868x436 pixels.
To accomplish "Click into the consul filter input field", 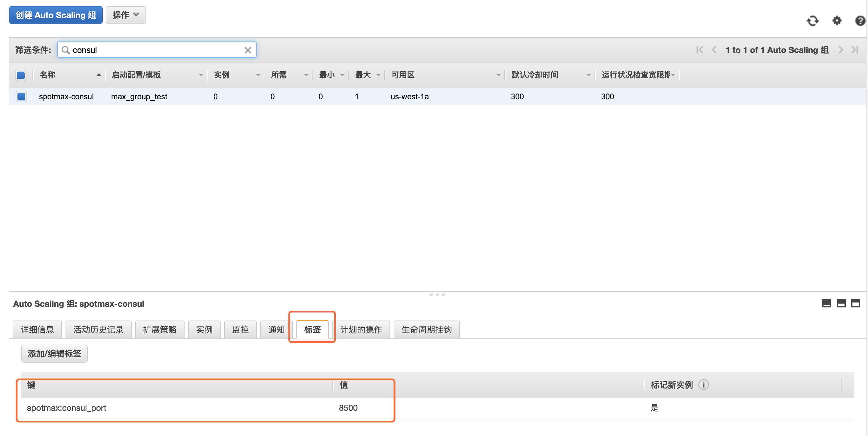I will tap(157, 50).
